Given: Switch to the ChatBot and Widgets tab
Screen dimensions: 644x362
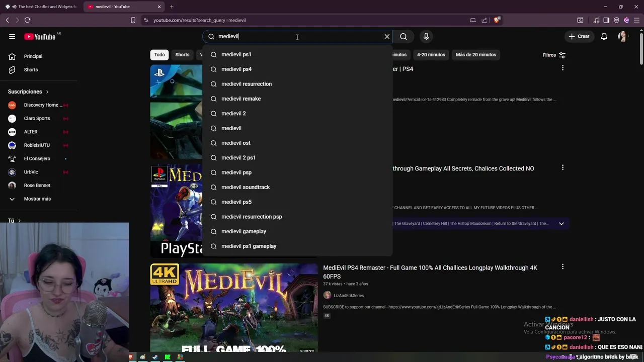Looking at the screenshot, I should (41, 7).
